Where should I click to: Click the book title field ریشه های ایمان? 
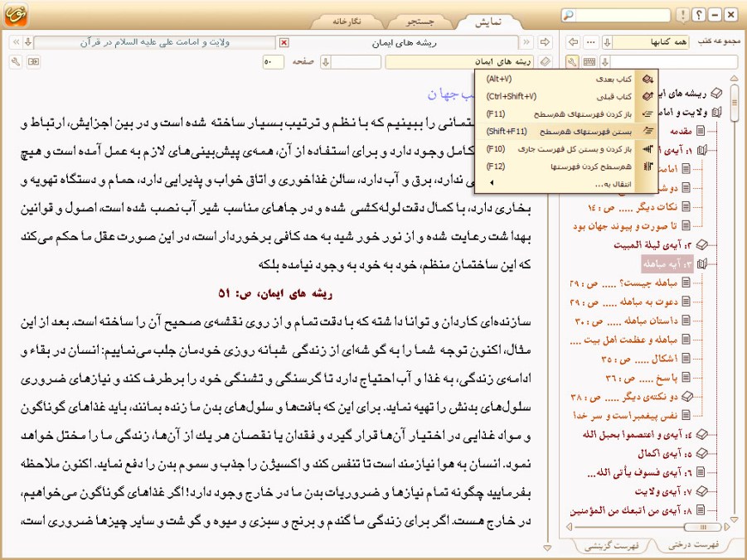click(460, 62)
